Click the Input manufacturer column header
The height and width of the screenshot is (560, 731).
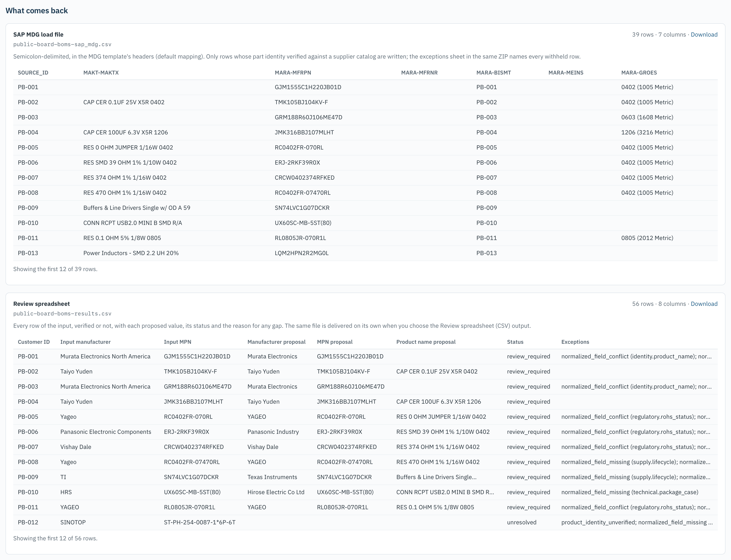pyautogui.click(x=85, y=342)
